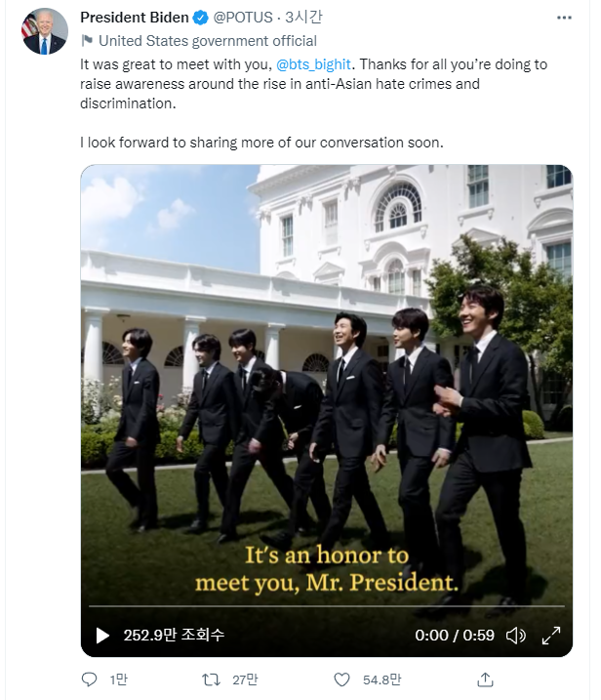Click the President Biden display name
The width and height of the screenshot is (601, 700).
[135, 18]
